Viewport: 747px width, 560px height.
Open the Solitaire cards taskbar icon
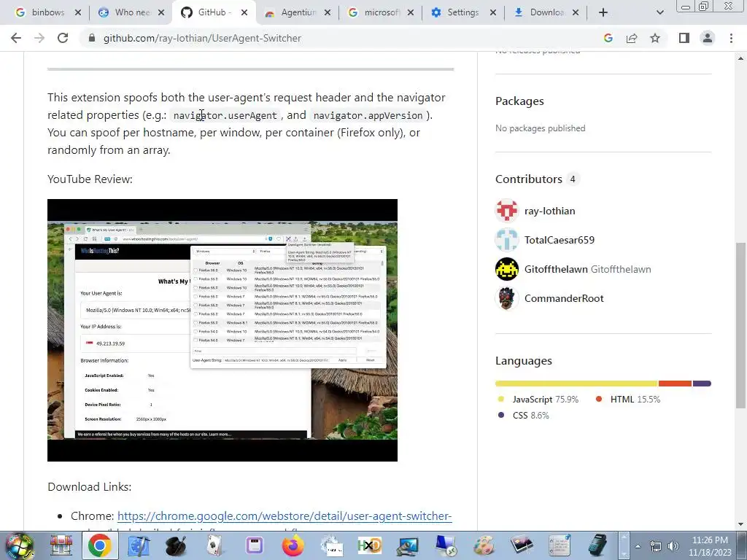(215, 545)
